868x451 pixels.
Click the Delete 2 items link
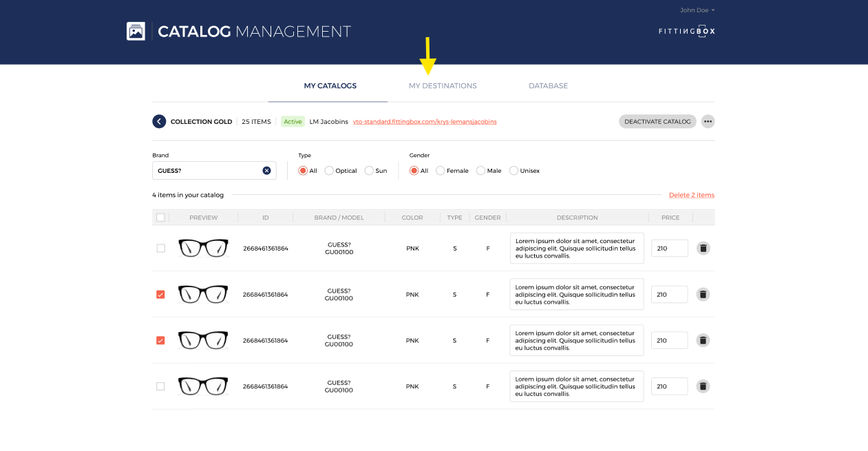click(x=691, y=195)
